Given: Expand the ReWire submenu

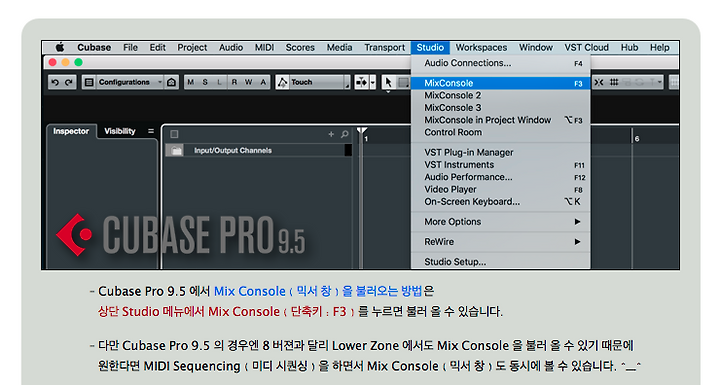Looking at the screenshot, I should click(x=501, y=242).
